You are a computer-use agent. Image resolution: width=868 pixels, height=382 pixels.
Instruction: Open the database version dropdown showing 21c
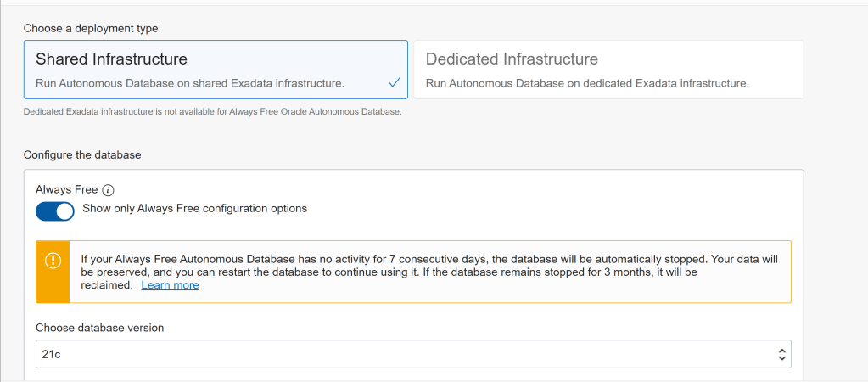click(412, 355)
